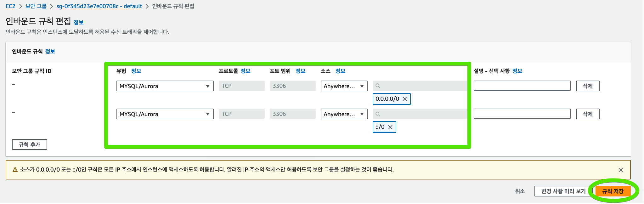Go to EC2 breadcrumb link
The image size is (644, 204).
[10, 6]
